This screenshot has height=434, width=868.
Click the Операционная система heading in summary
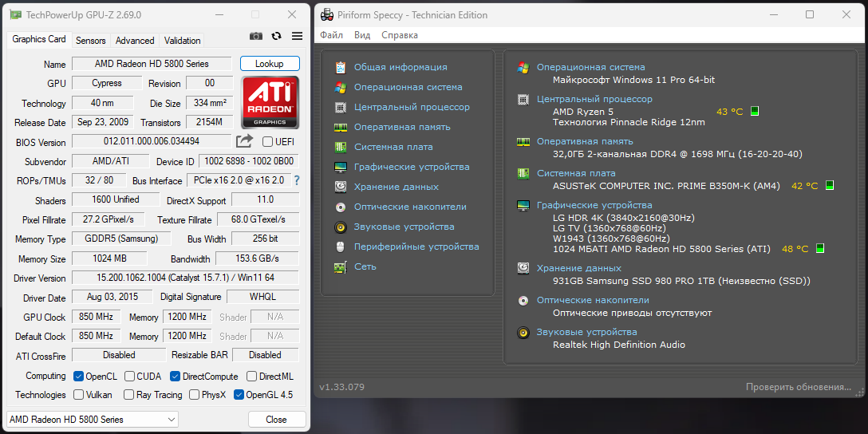590,67
